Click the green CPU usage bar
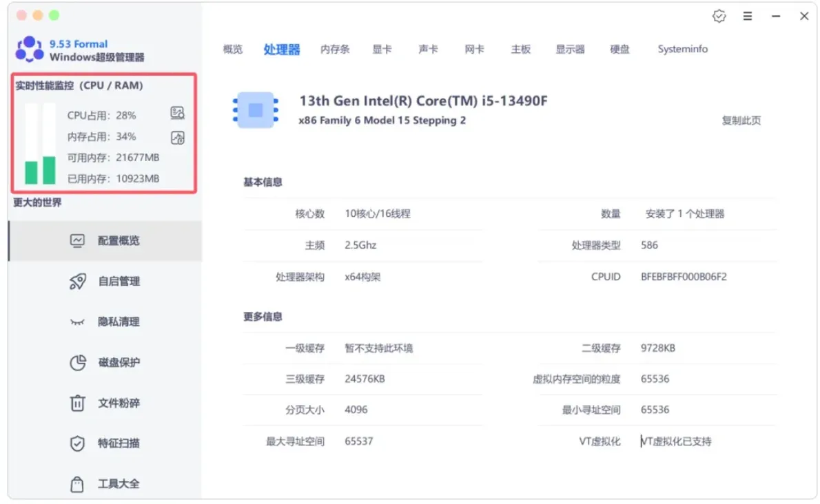 point(31,172)
